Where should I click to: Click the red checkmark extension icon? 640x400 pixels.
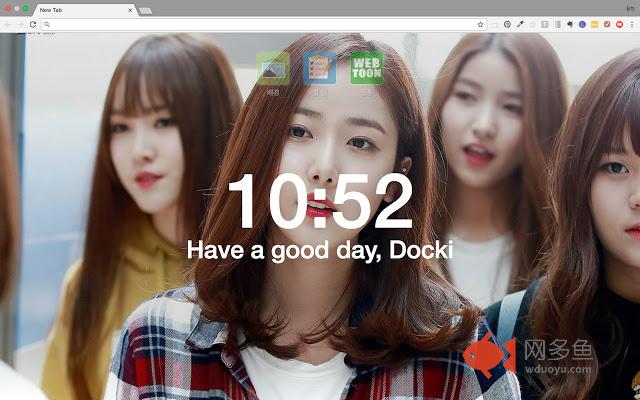pyautogui.click(x=607, y=24)
